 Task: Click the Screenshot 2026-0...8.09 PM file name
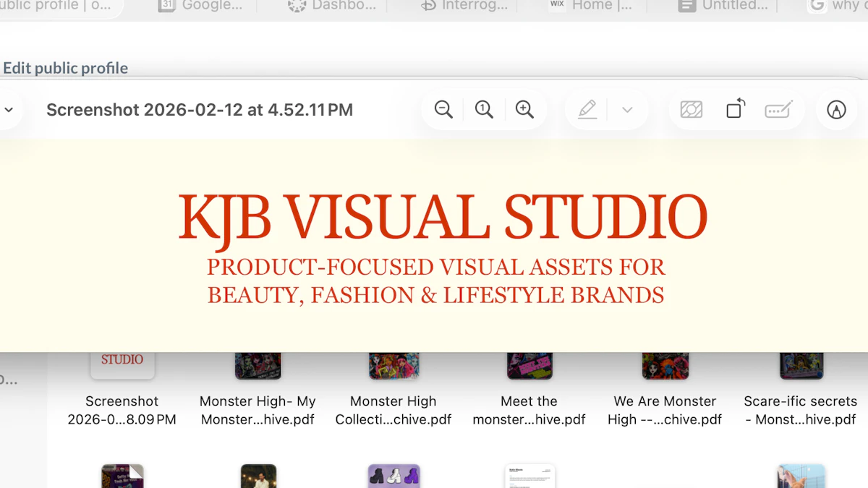(x=122, y=410)
